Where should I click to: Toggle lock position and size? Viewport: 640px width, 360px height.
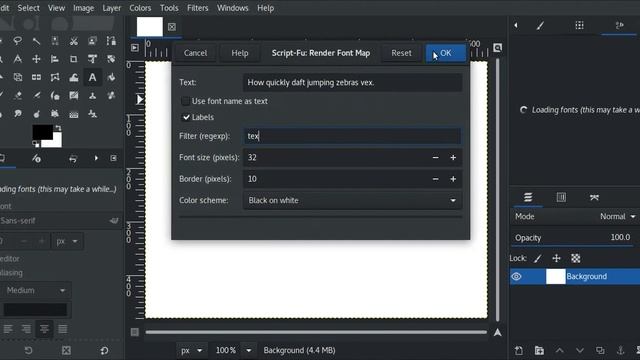pyautogui.click(x=556, y=258)
